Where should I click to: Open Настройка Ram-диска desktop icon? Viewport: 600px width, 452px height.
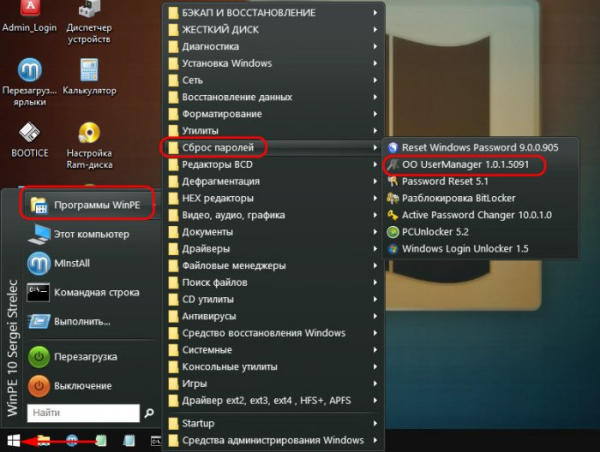click(89, 135)
